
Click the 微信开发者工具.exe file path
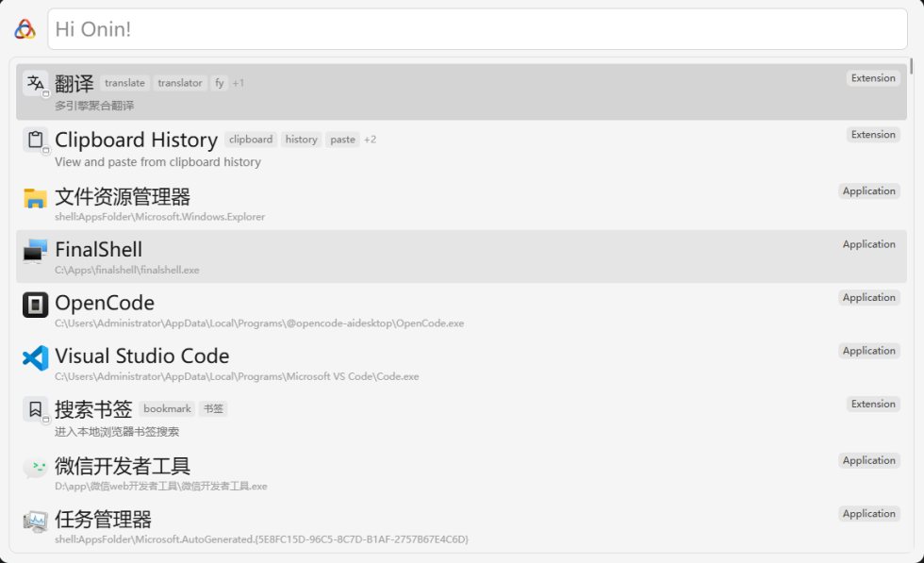coord(161,486)
